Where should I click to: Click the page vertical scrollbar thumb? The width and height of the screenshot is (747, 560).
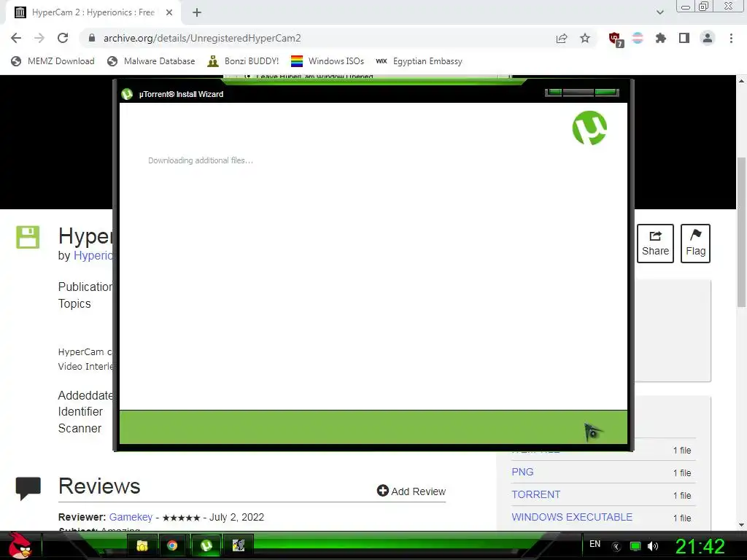pyautogui.click(x=741, y=232)
